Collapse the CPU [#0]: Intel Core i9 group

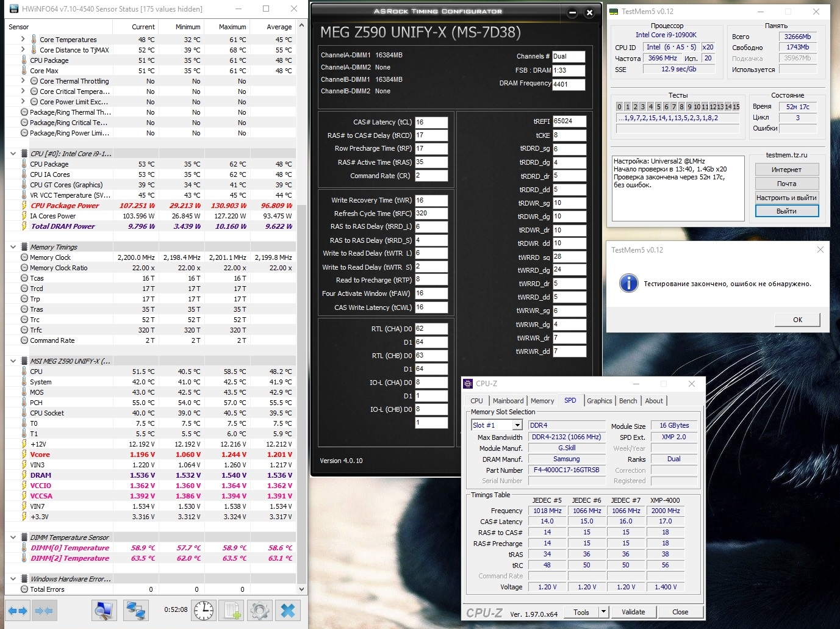point(13,154)
